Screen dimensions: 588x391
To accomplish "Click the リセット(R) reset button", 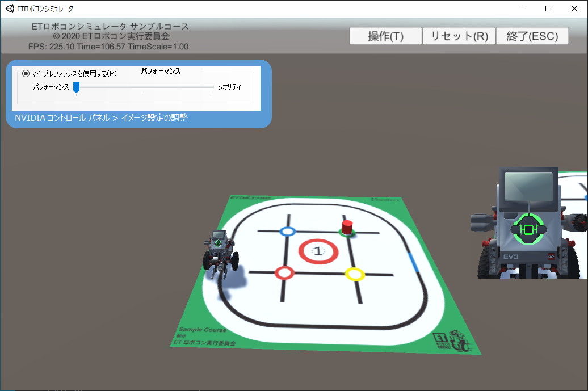I will [x=459, y=36].
